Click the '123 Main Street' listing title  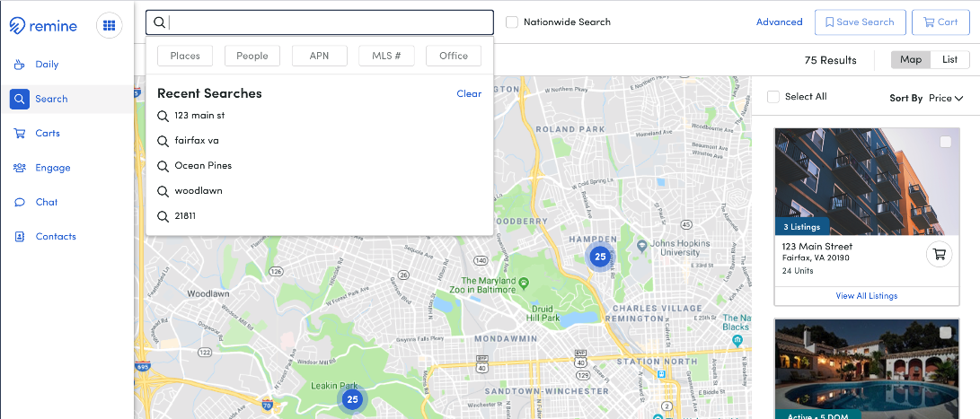click(817, 246)
